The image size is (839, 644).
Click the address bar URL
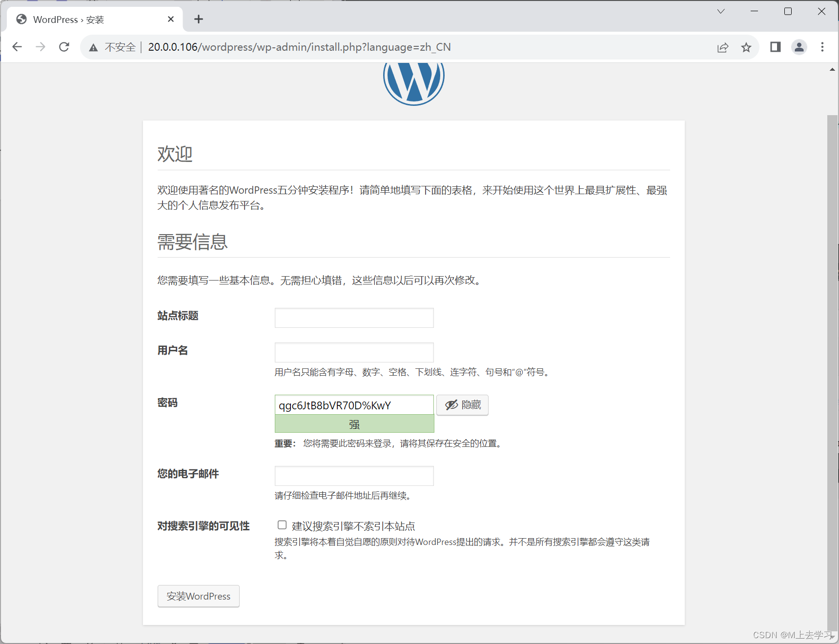299,47
